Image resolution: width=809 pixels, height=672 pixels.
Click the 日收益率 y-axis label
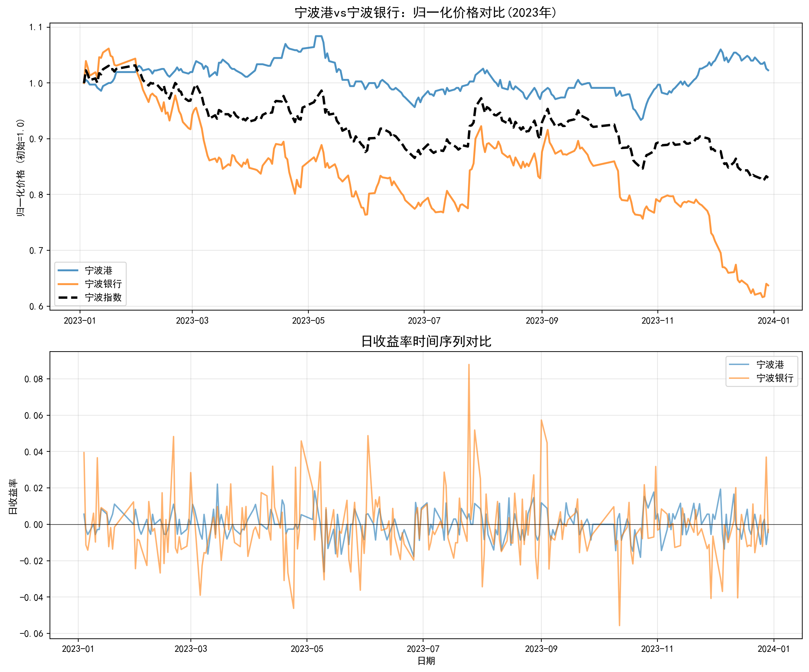pos(13,497)
